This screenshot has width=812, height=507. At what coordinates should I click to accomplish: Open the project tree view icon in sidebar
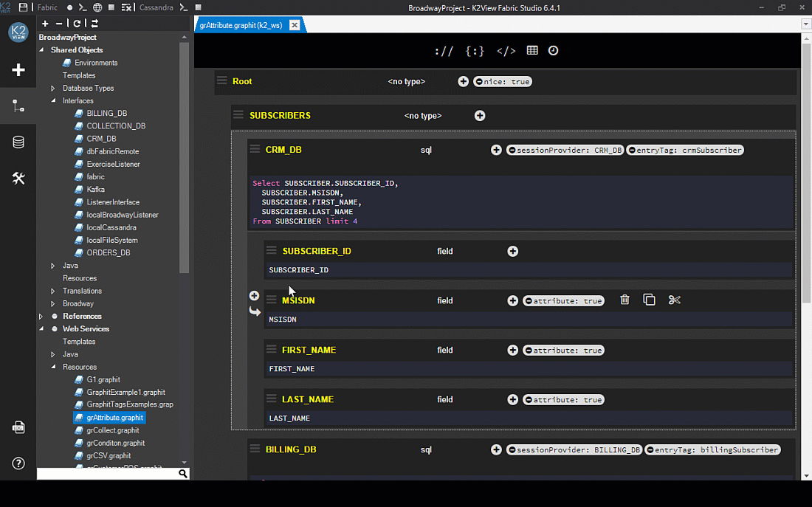tap(18, 106)
